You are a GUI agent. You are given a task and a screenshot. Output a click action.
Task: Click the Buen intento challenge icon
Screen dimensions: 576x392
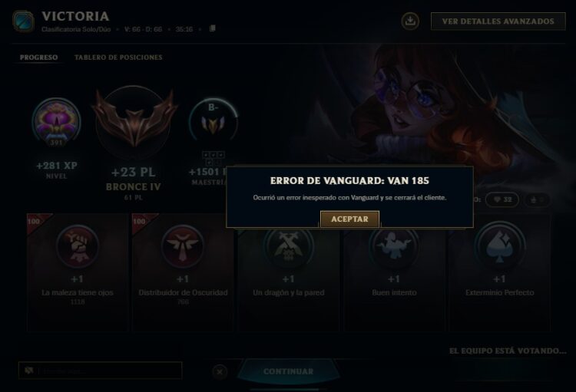[394, 247]
